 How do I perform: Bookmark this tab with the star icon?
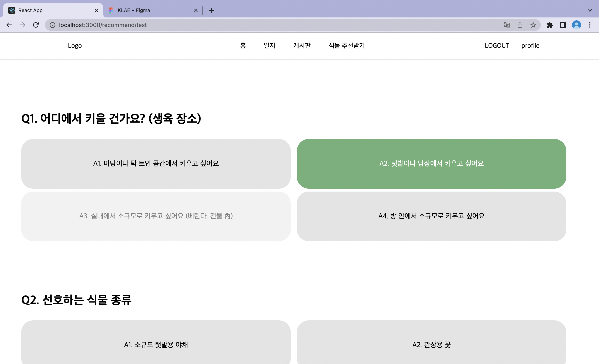[x=533, y=25]
